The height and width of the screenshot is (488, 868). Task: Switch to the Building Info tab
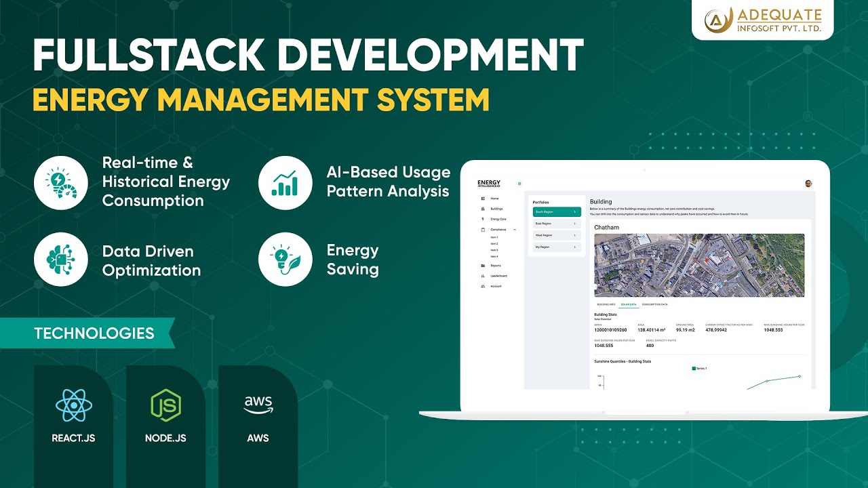pos(606,304)
